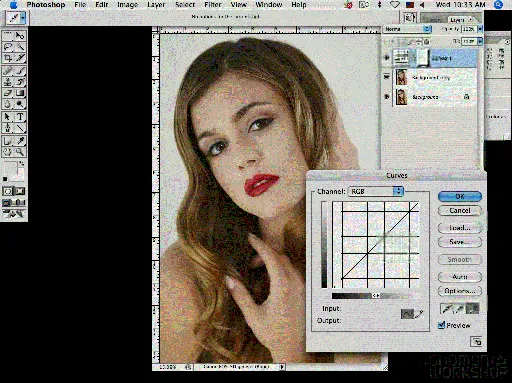Click the swap foreground/background colors arrow
The width and height of the screenshot is (512, 383).
click(x=22, y=163)
